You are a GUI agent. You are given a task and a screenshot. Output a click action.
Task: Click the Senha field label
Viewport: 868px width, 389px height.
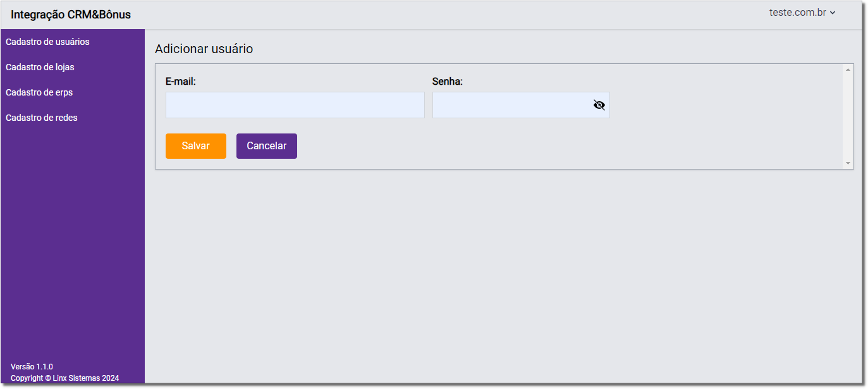pos(448,81)
